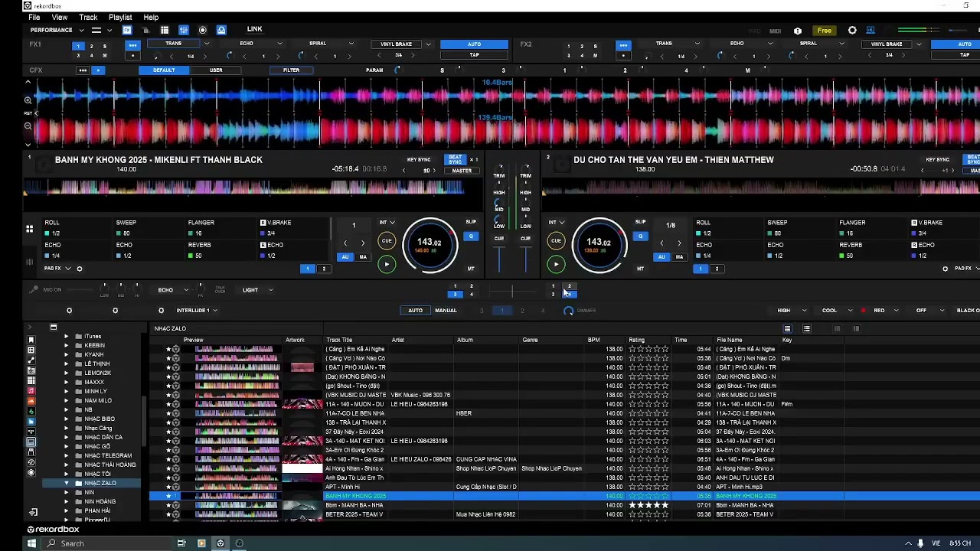Click the LINK button
Screen dimensions: 980x551
point(255,29)
